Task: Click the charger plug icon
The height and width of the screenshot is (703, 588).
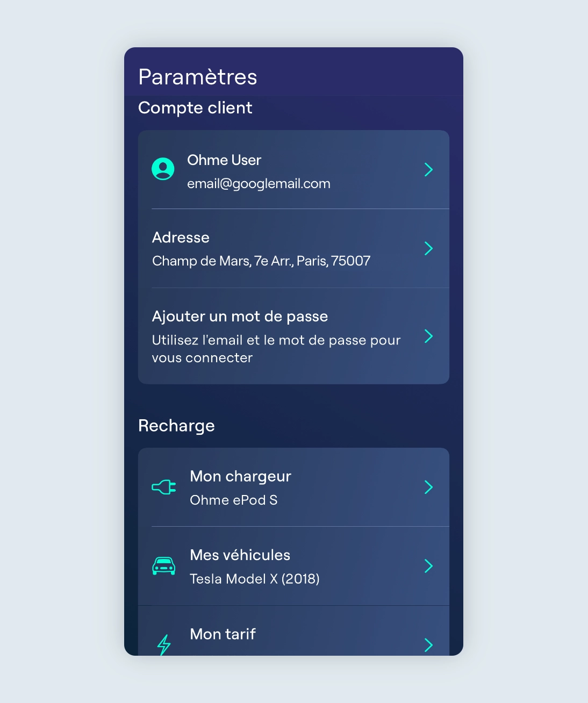Action: click(x=164, y=487)
